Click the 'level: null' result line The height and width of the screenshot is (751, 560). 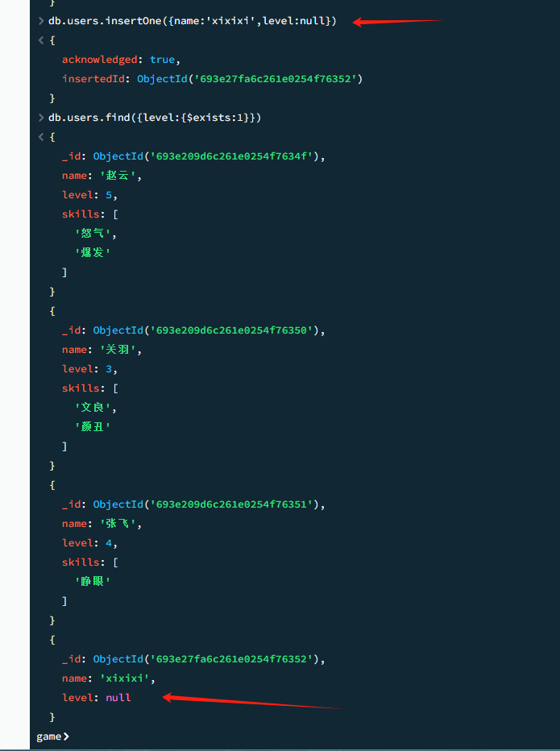96,697
